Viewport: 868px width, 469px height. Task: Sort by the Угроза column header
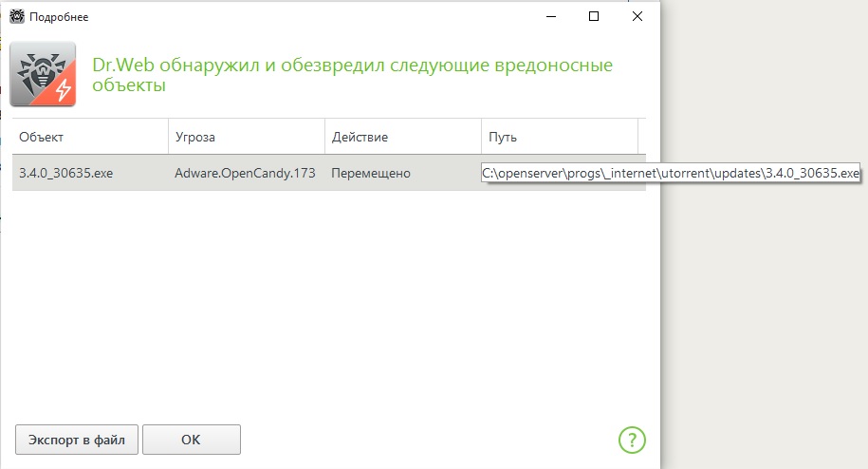pyautogui.click(x=247, y=137)
